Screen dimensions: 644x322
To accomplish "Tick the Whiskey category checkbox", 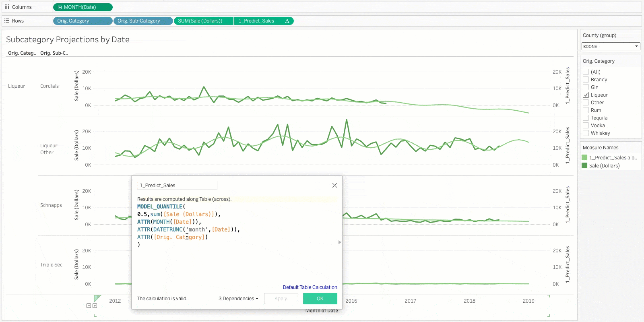I will (x=586, y=133).
